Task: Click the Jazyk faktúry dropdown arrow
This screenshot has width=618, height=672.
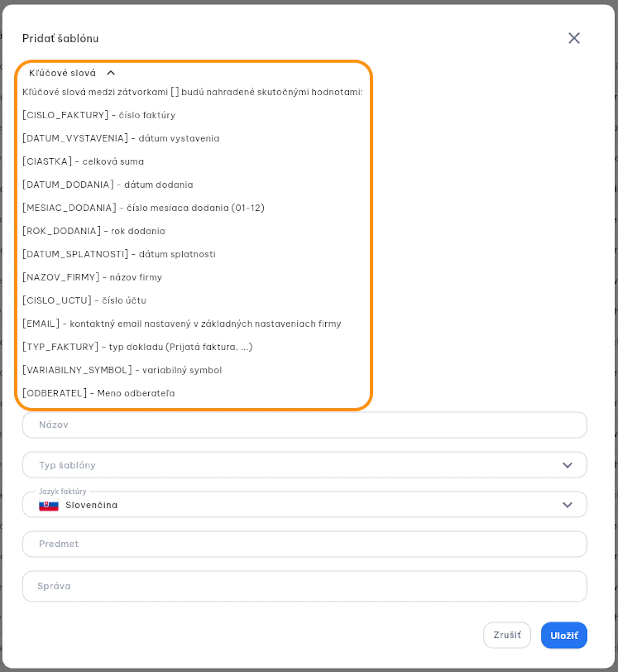Action: point(567,505)
